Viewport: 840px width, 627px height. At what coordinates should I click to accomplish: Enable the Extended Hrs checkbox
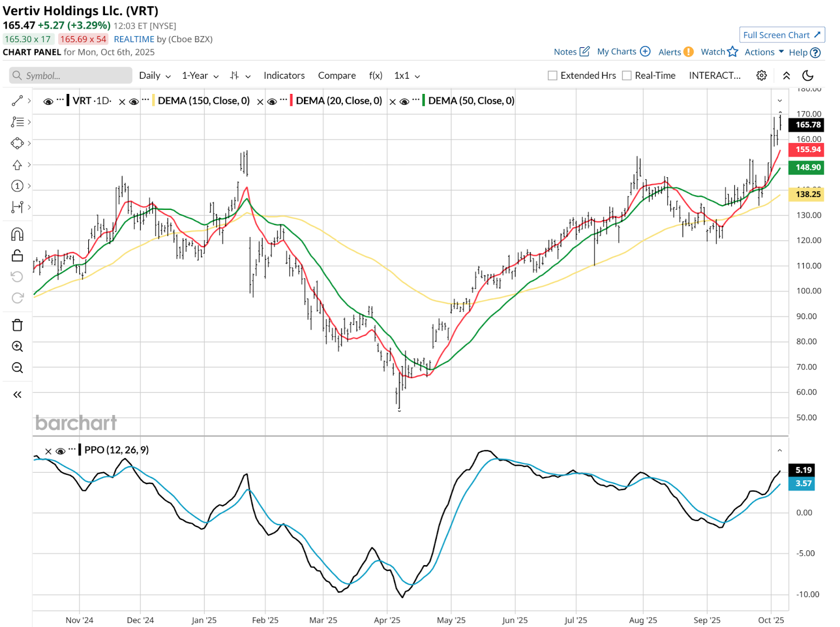[552, 76]
